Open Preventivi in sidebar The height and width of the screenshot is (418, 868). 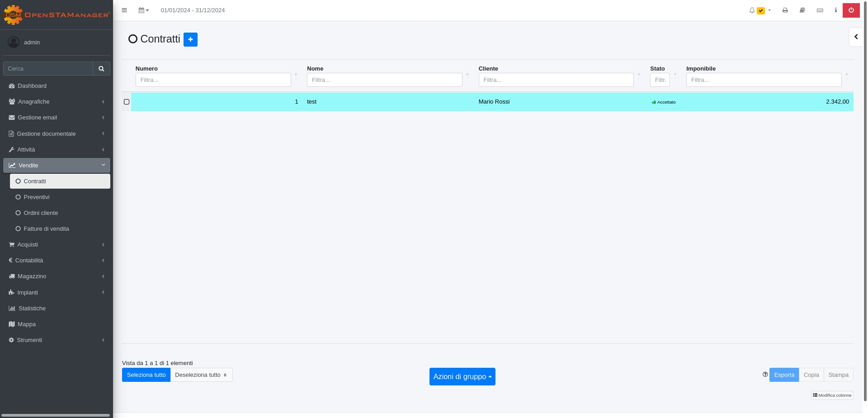point(37,197)
